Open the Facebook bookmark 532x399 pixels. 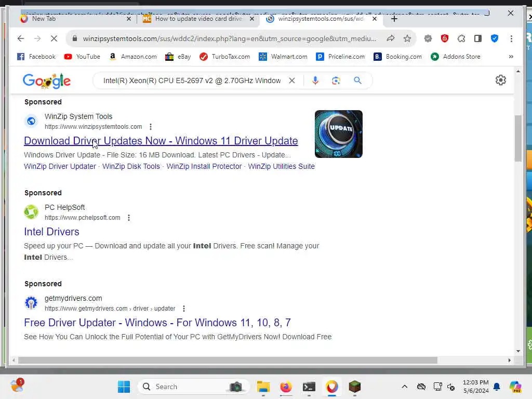(36, 57)
